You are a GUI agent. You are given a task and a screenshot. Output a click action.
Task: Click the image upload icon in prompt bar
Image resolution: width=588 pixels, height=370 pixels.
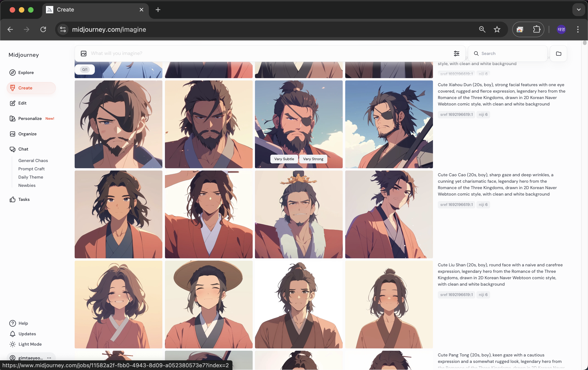(x=84, y=54)
